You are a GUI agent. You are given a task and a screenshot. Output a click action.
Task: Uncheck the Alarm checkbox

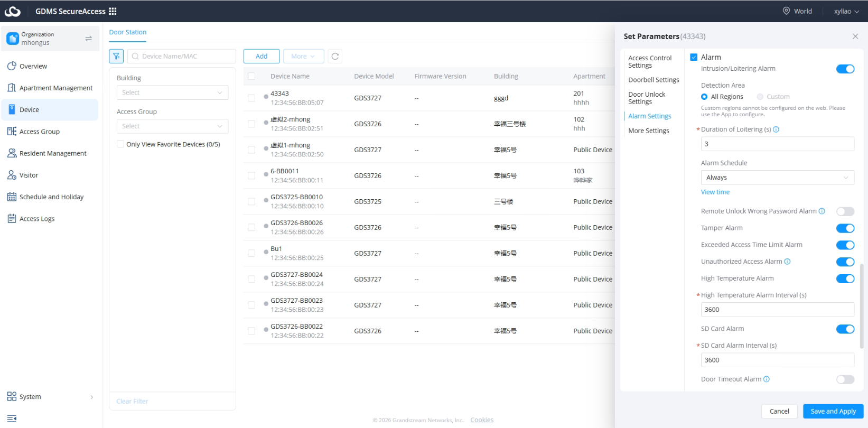(x=694, y=57)
